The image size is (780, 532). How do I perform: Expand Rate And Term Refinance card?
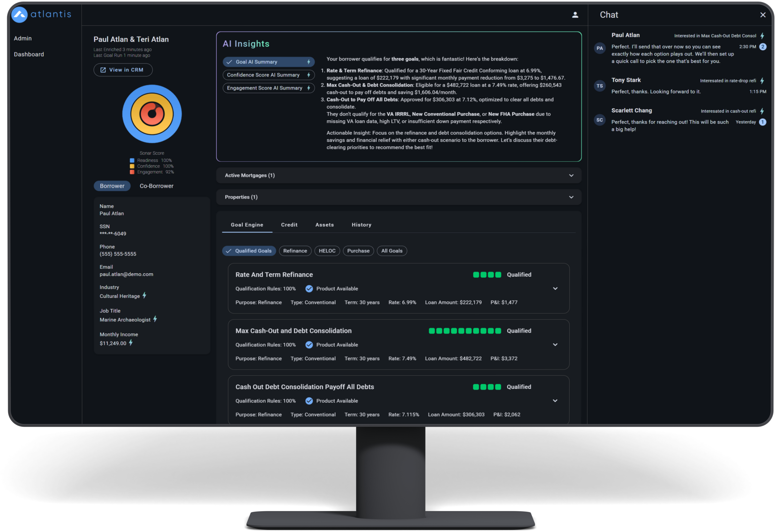[555, 289]
